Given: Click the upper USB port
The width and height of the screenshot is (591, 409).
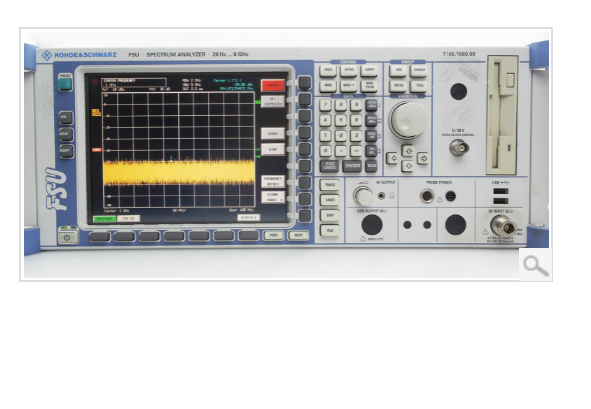Looking at the screenshot, I should [x=500, y=191].
